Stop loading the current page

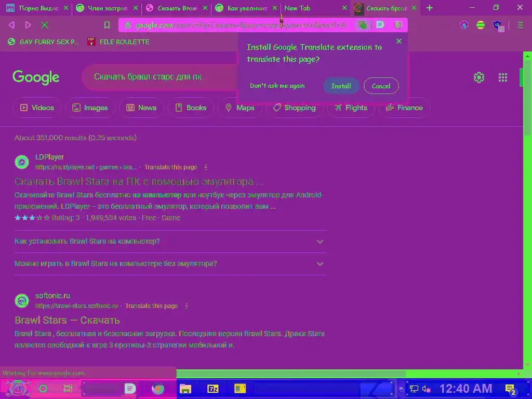[45, 25]
